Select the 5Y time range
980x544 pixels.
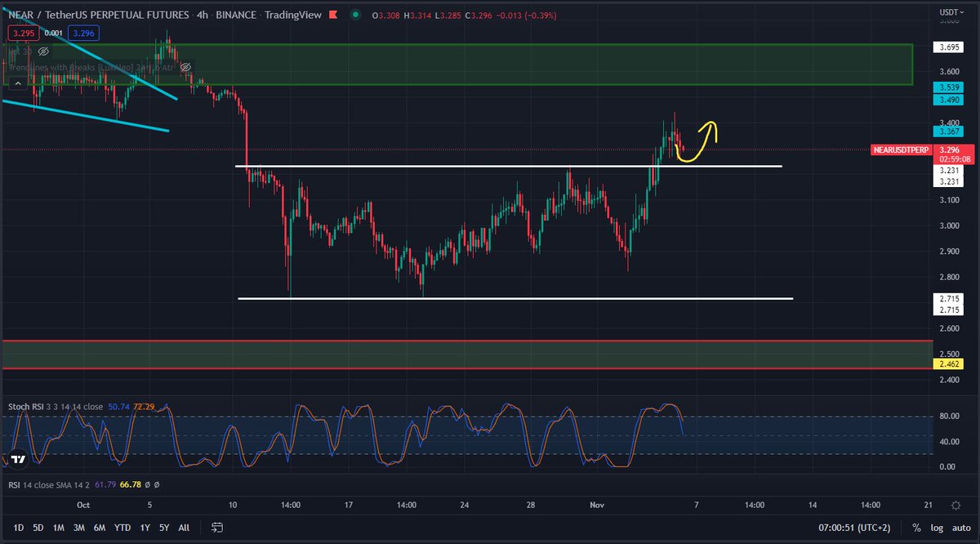(x=163, y=528)
